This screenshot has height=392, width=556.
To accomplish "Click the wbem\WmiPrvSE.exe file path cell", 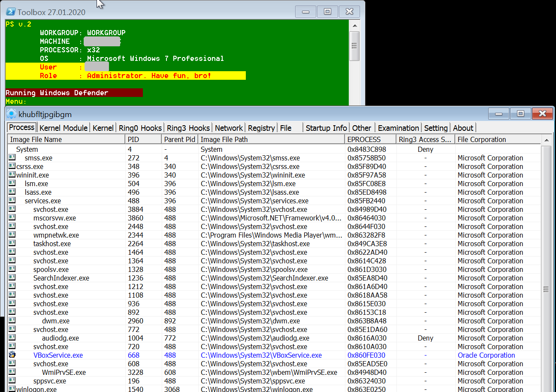I will pos(269,372).
